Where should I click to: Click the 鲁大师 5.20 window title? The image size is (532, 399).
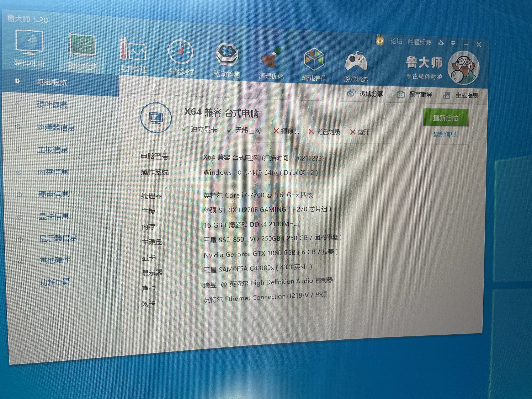(28, 19)
